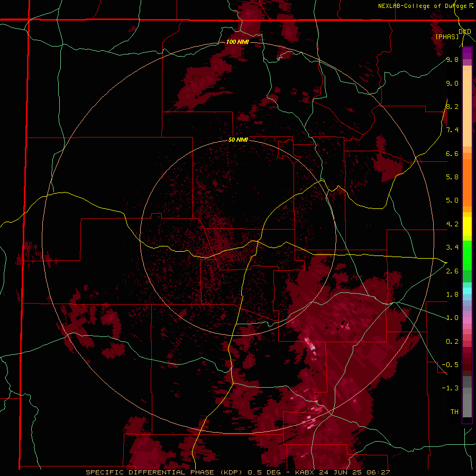Click the 0.2 value on the color scale
Screen dimensions: 476x476
(x=452, y=342)
